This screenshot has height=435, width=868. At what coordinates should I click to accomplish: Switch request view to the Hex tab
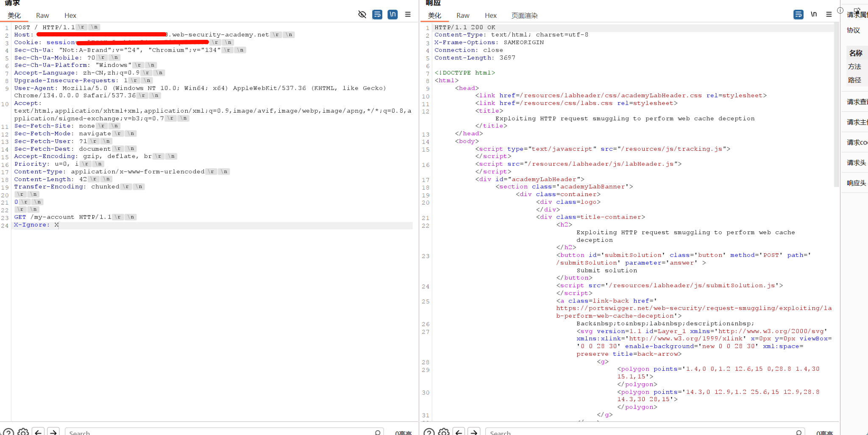click(x=70, y=15)
